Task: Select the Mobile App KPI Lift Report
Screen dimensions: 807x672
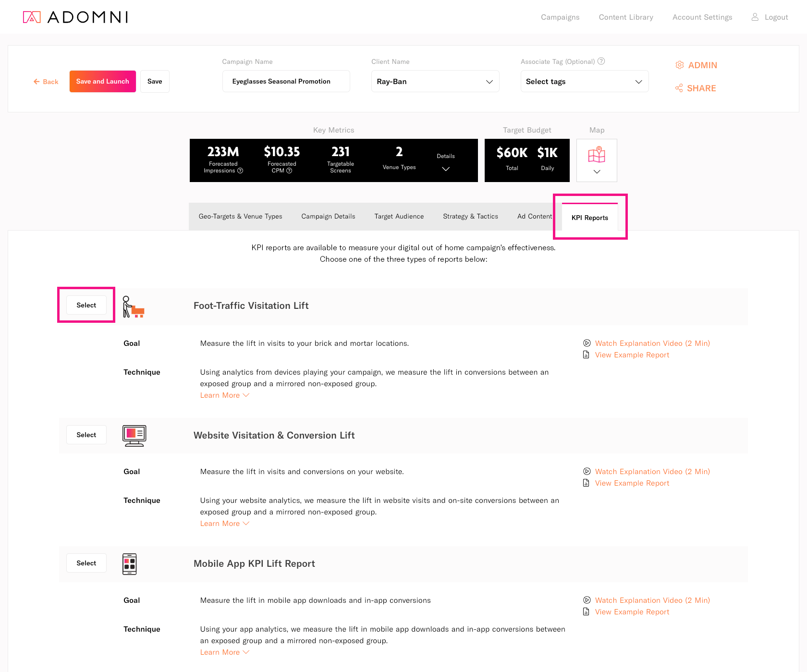Action: 86,563
